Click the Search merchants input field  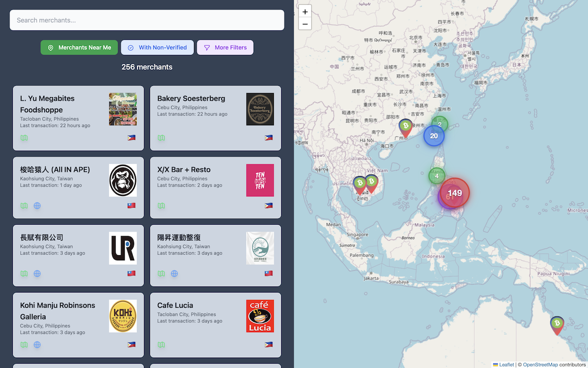coord(147,20)
